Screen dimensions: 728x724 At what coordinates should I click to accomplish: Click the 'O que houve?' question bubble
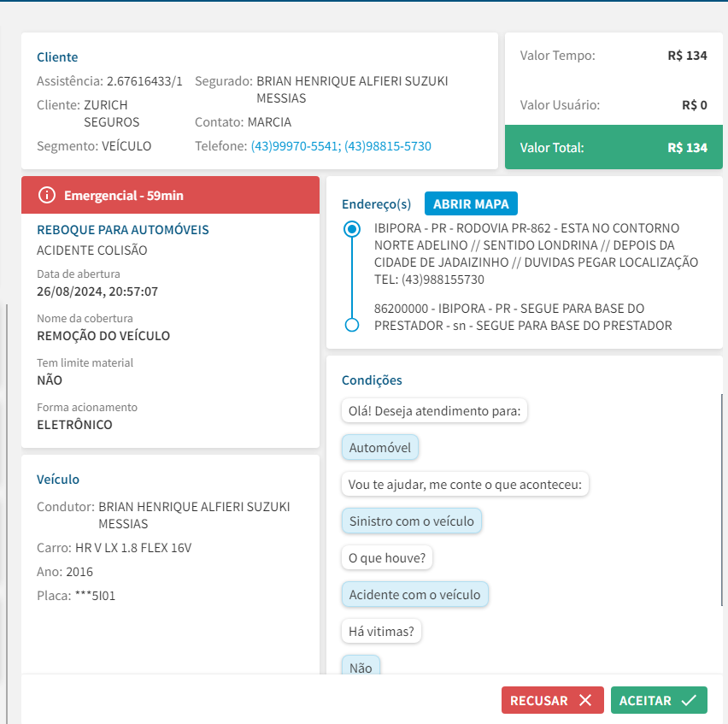387,558
